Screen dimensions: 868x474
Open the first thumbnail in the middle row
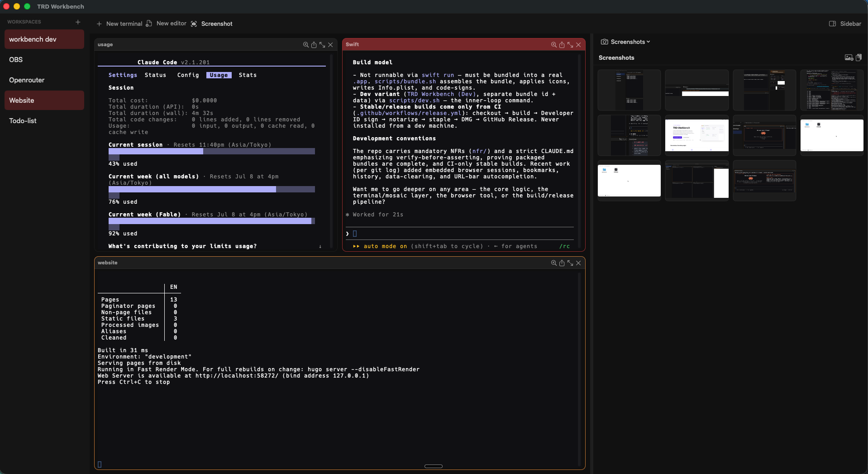[x=629, y=135]
